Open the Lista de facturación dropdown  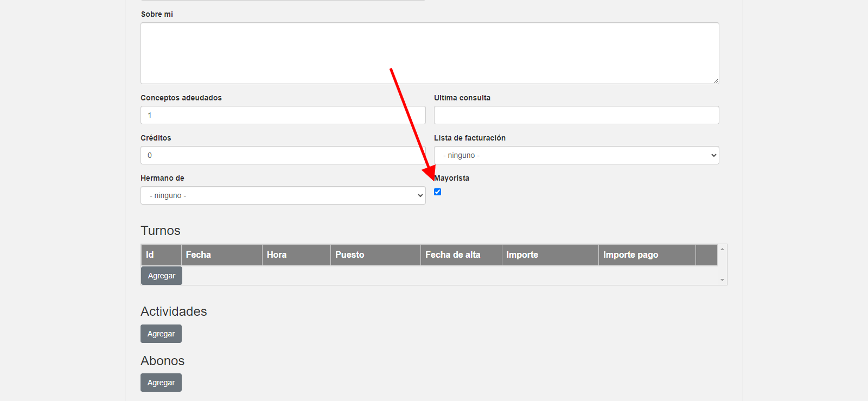click(576, 155)
